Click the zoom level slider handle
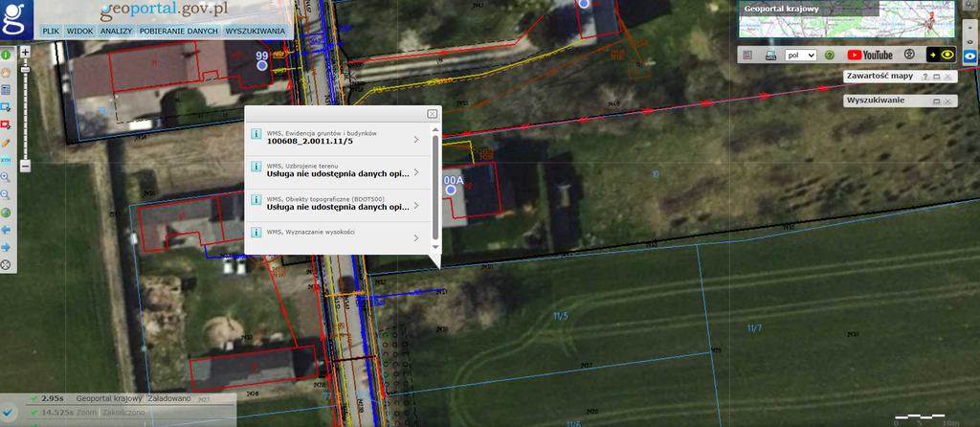The width and height of the screenshot is (980, 427). [25, 71]
